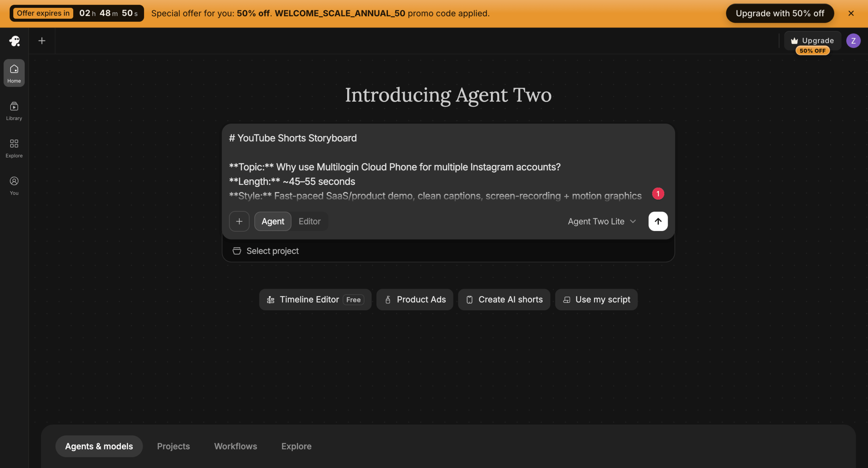
Task: Click Upgrade with 50% off button
Action: tap(780, 13)
